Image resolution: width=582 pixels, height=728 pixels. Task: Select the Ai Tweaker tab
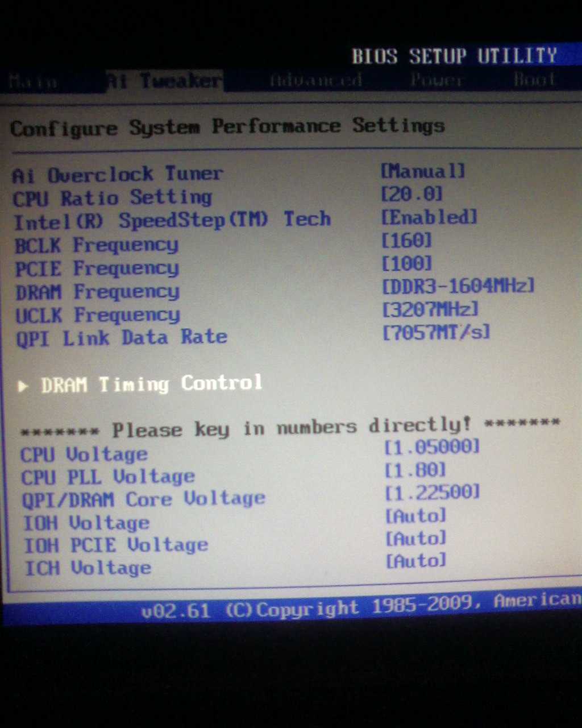(165, 81)
